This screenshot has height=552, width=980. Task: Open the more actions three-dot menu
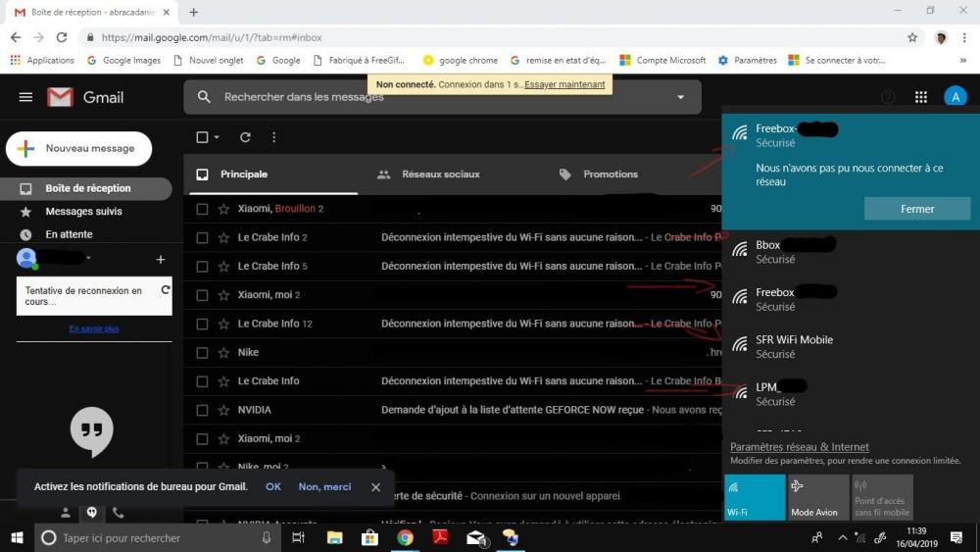pyautogui.click(x=273, y=137)
